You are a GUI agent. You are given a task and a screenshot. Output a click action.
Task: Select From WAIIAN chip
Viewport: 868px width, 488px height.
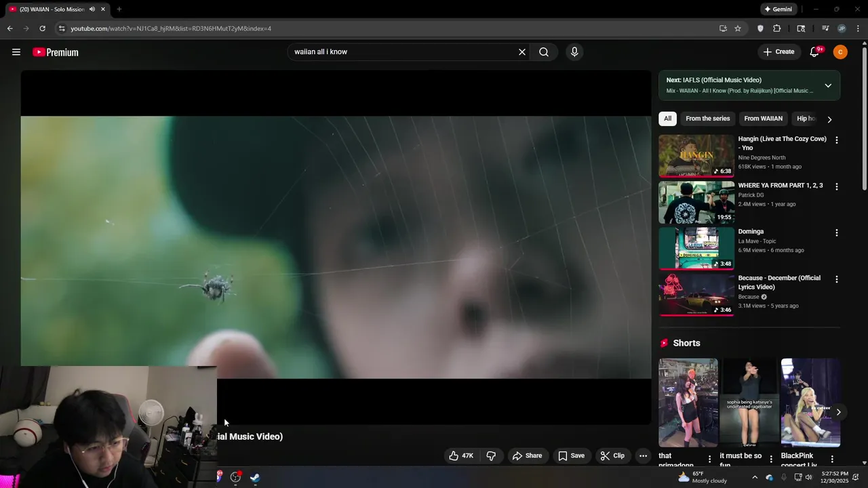click(x=763, y=119)
